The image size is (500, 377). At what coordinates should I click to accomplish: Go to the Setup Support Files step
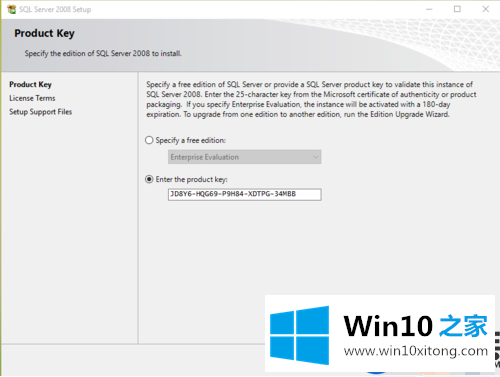click(x=41, y=112)
